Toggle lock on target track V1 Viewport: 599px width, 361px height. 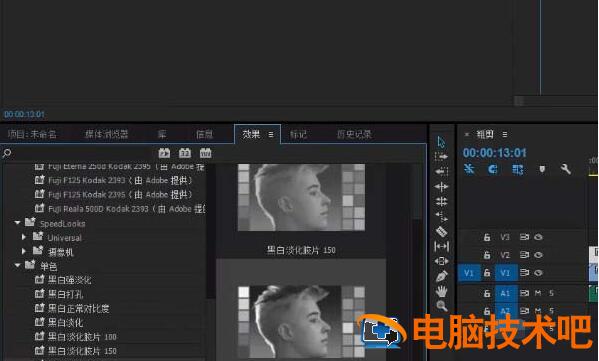487,273
